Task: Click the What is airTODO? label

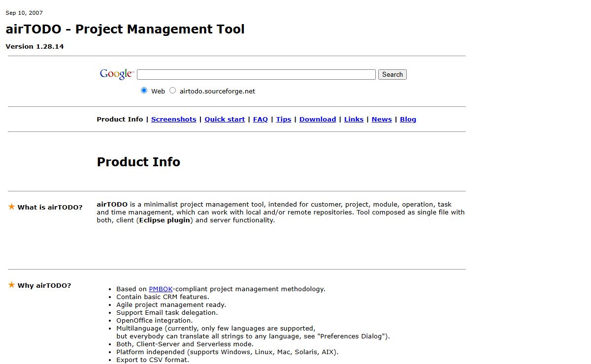Action: pos(50,207)
